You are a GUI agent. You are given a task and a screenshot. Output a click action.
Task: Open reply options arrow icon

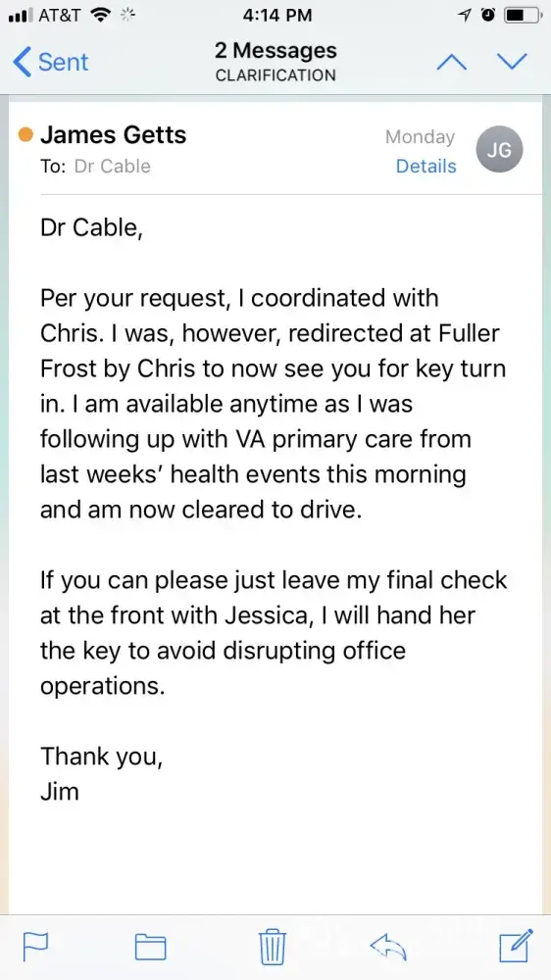click(x=388, y=947)
